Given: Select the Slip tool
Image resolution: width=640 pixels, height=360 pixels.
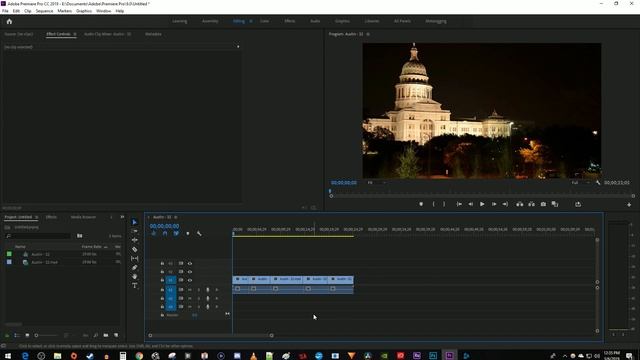Looking at the screenshot, I should click(x=135, y=258).
